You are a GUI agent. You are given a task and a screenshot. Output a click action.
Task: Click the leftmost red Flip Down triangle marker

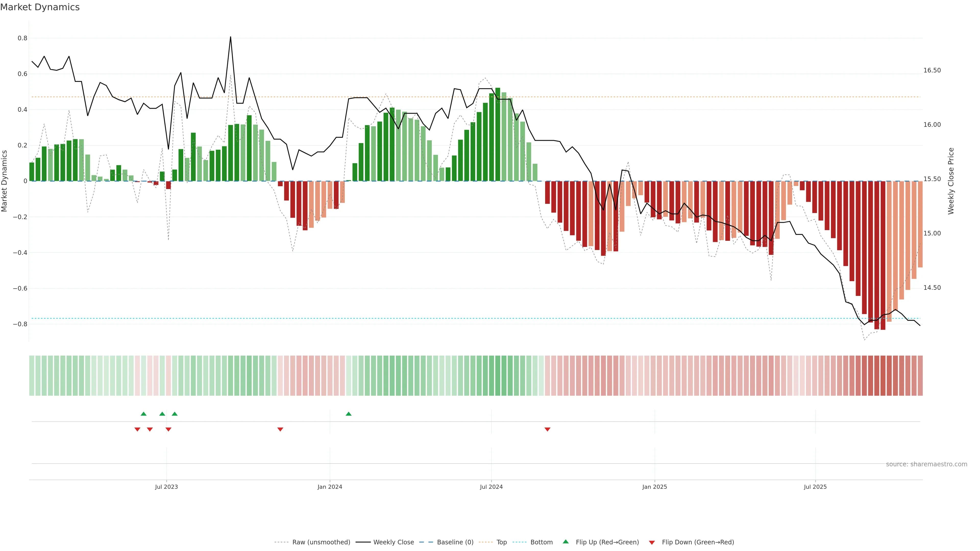tap(137, 429)
